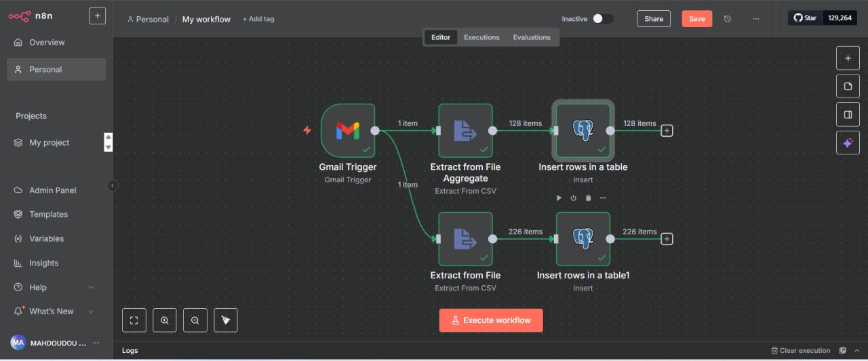Open the create new plus menu in sidebar
The height and width of the screenshot is (361, 868).
pos(97,16)
